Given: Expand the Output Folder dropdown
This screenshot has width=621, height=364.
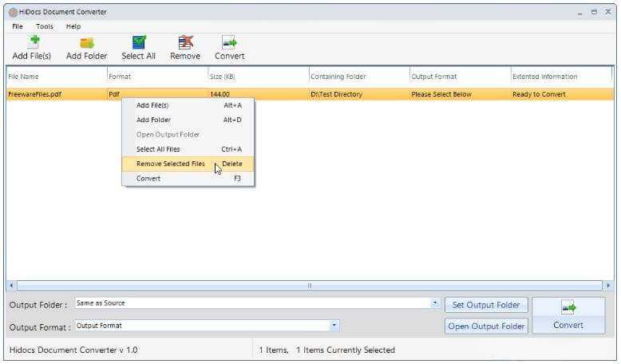Looking at the screenshot, I should tap(435, 303).
